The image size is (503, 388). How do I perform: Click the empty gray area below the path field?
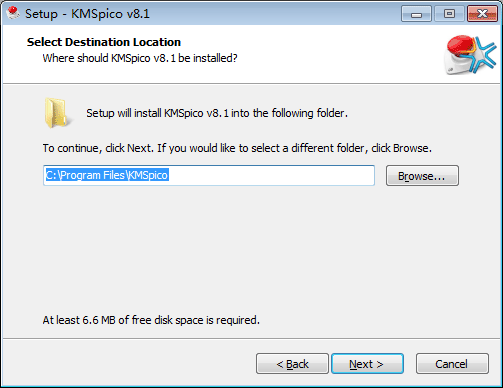point(250,250)
